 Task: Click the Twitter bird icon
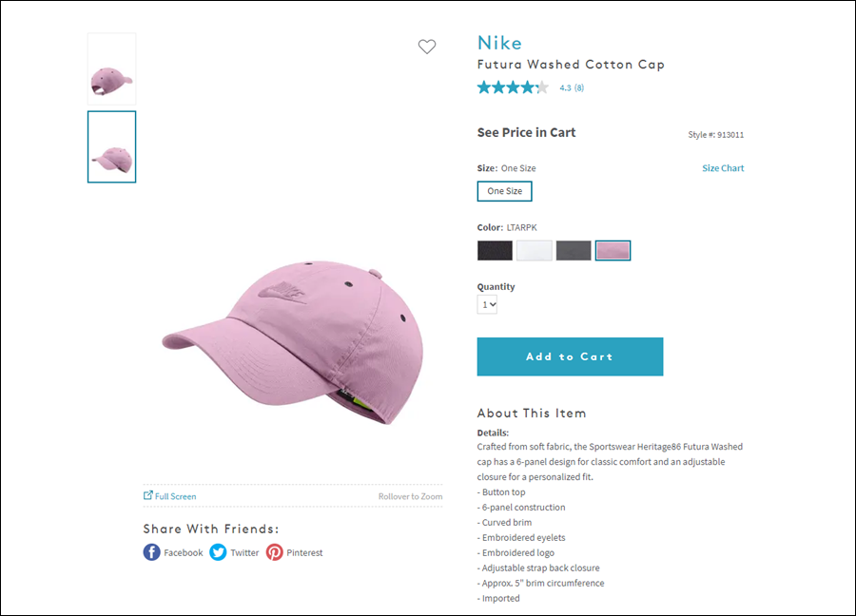pyautogui.click(x=218, y=552)
